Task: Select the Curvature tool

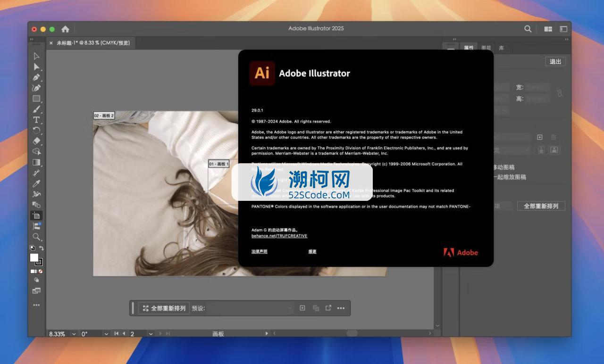Action: pyautogui.click(x=36, y=88)
